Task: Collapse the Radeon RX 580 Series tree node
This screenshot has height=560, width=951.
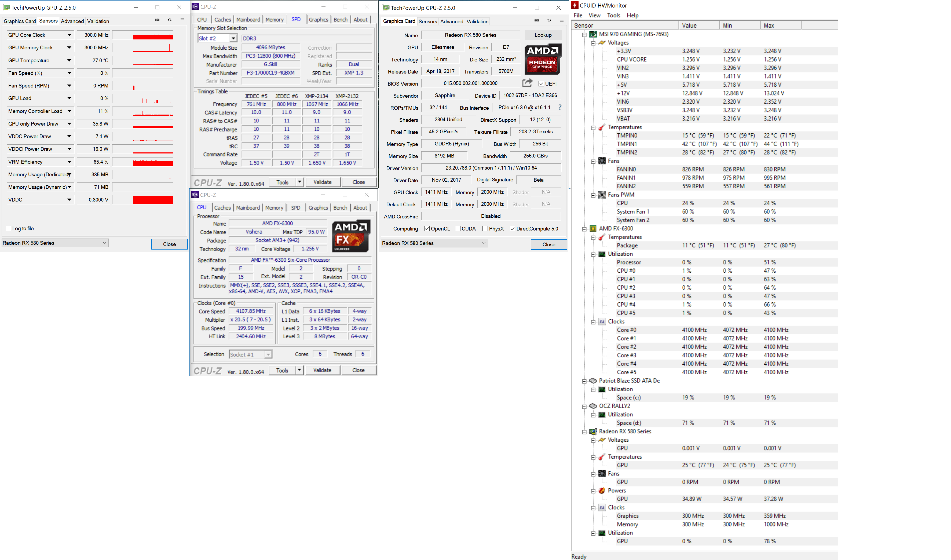Action: coord(584,432)
